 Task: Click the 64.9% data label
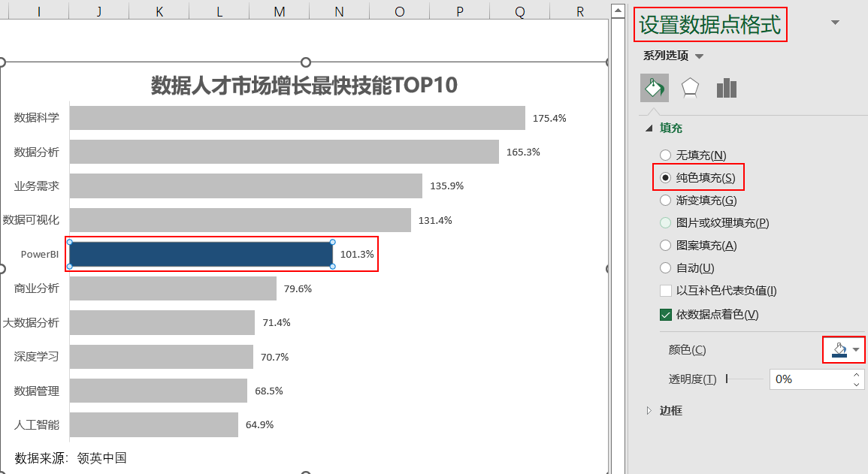pyautogui.click(x=259, y=424)
